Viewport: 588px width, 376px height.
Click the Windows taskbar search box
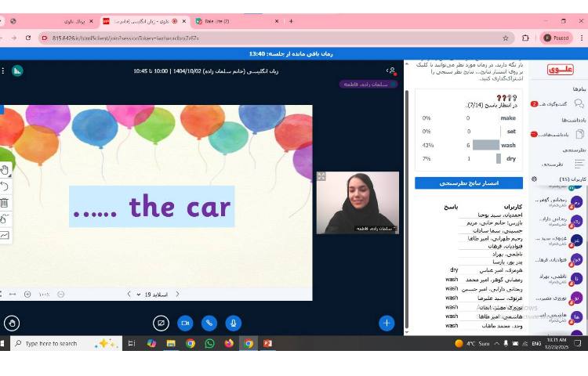[66, 343]
